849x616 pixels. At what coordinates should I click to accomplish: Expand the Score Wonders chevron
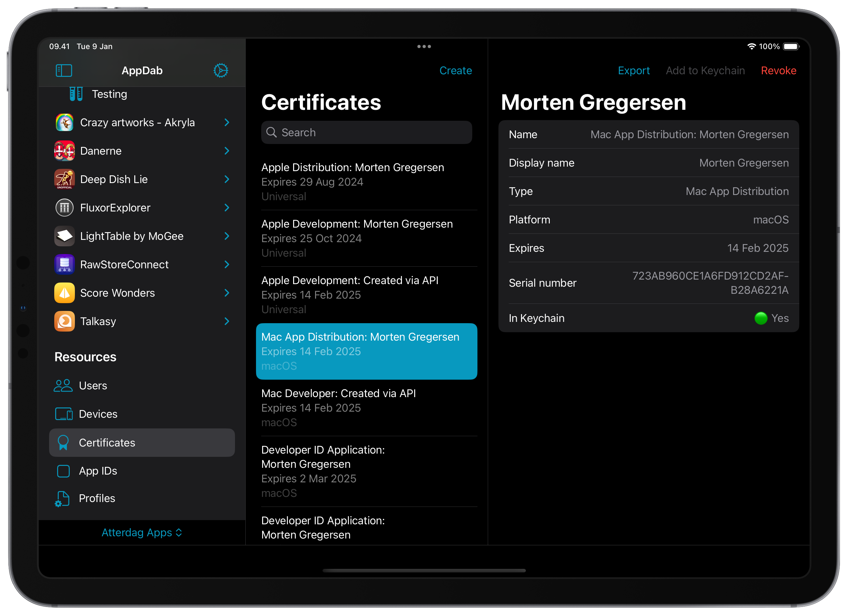pyautogui.click(x=227, y=293)
